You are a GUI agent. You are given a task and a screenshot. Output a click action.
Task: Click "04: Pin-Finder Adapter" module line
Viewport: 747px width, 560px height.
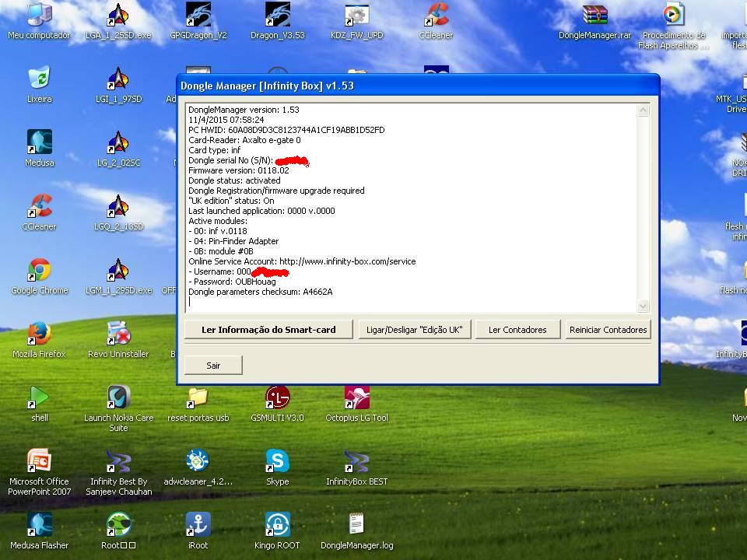click(x=233, y=241)
